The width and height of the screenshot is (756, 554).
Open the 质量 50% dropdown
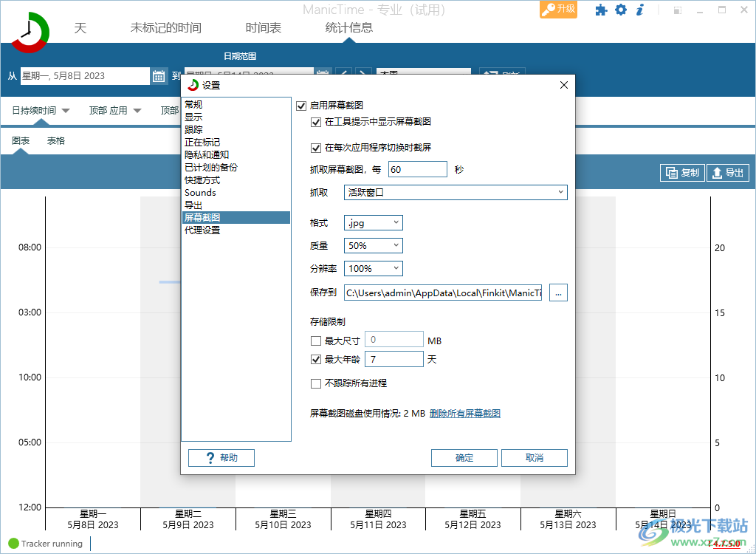(373, 246)
